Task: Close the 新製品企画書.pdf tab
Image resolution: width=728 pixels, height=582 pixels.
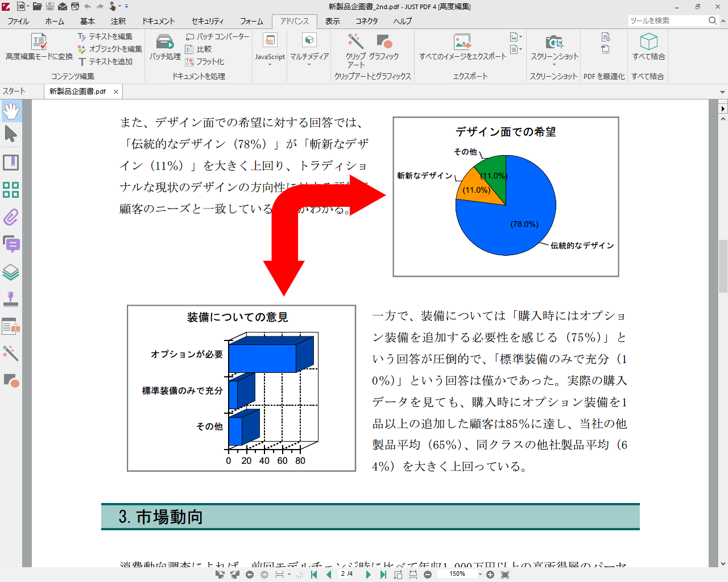Action: point(116,92)
